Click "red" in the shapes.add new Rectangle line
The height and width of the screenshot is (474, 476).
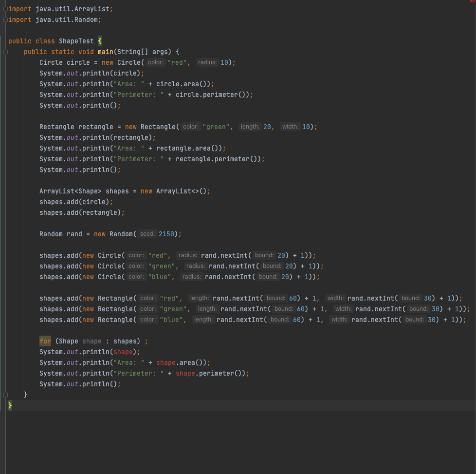click(169, 298)
